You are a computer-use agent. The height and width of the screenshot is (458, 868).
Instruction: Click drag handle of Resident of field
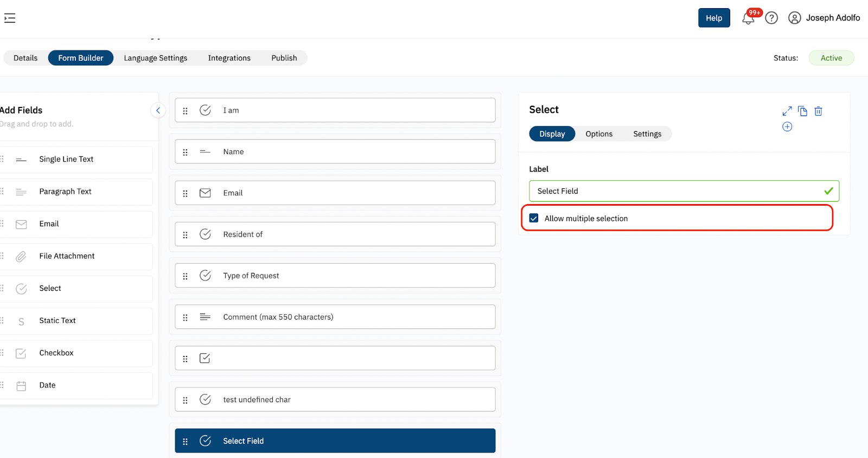(x=185, y=234)
